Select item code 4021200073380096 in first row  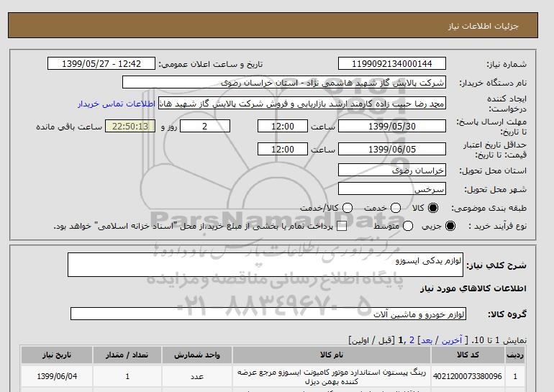click(x=468, y=376)
